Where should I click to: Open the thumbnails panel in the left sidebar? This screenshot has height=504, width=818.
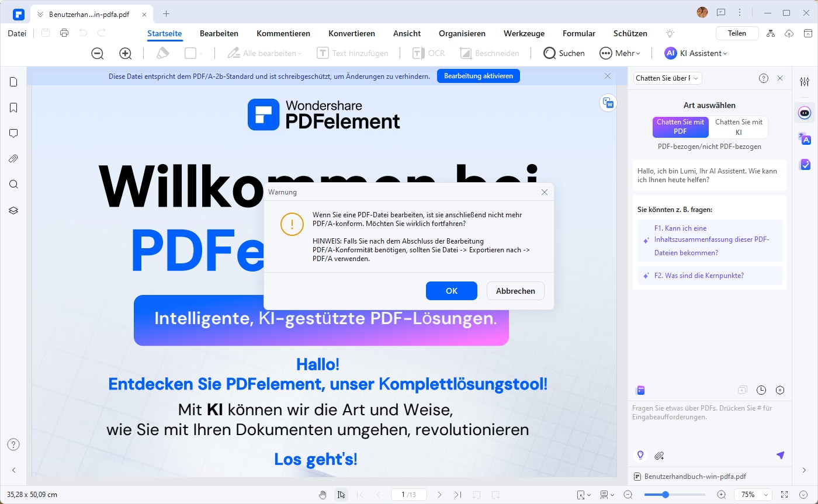tap(13, 82)
